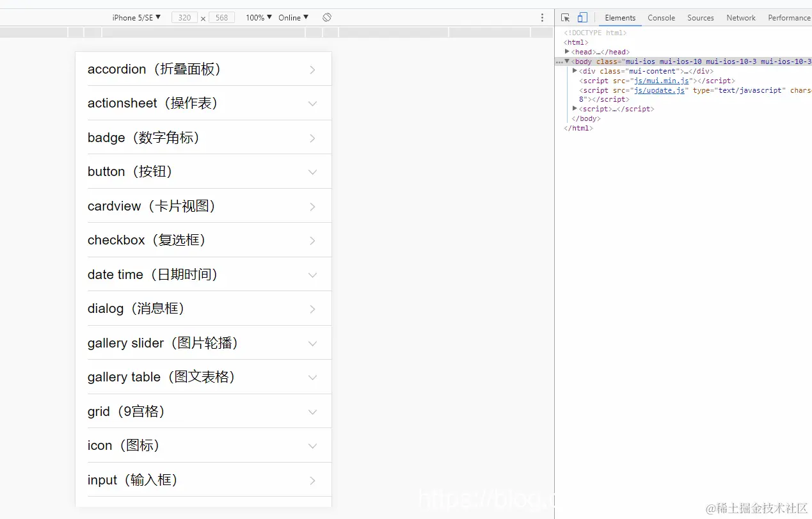Select the DOCTYPE html line

[595, 33]
